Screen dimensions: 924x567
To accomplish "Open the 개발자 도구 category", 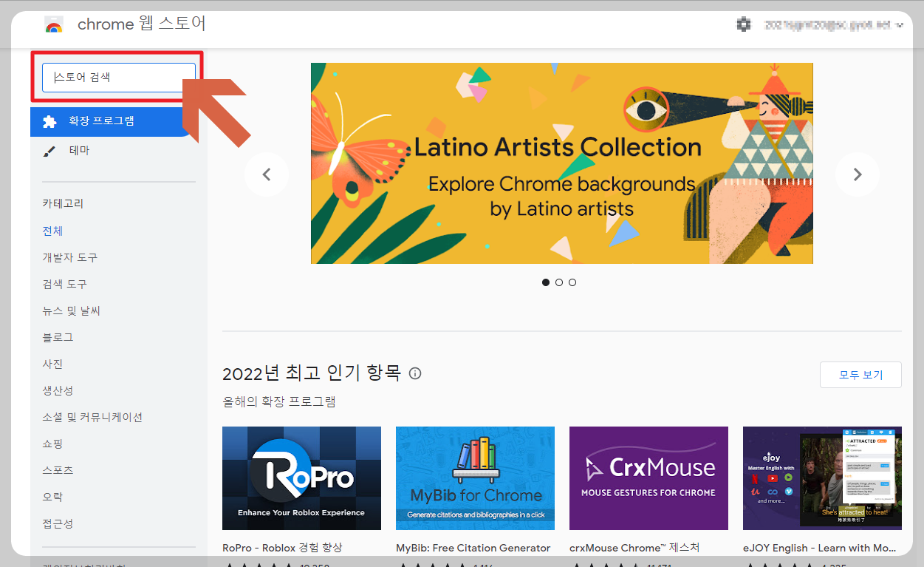I will tap(70, 257).
